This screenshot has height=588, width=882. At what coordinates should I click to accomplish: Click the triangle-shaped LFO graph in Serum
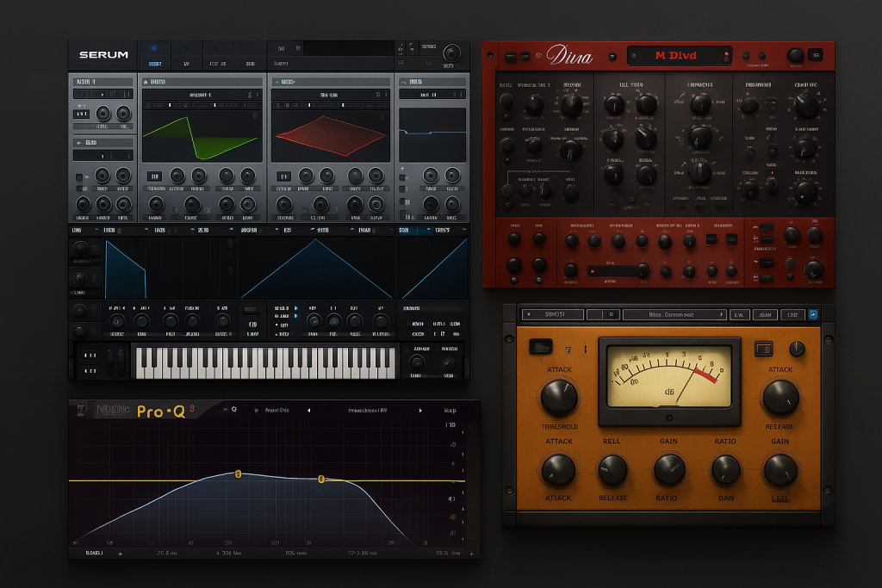coord(316,268)
